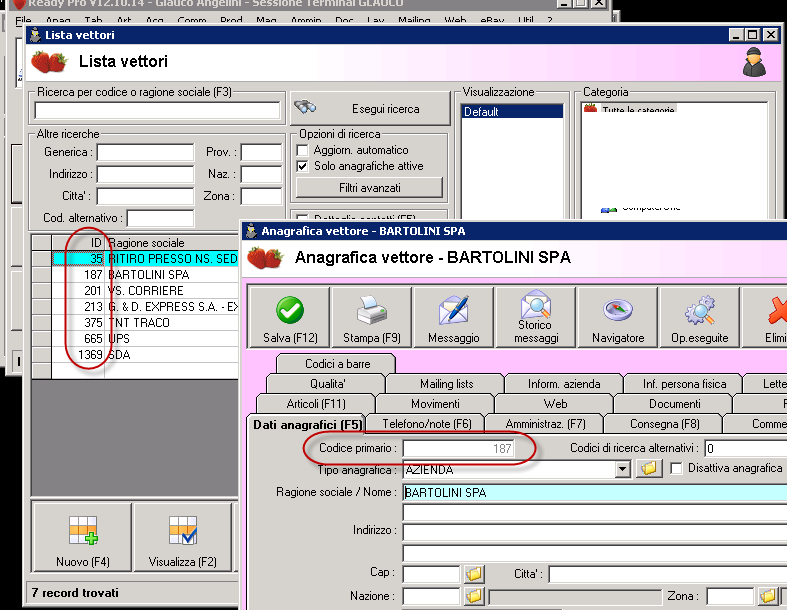Viewport: 787px width, 610px height.
Task: Open the File menu in Ready Pro
Action: [23, 21]
